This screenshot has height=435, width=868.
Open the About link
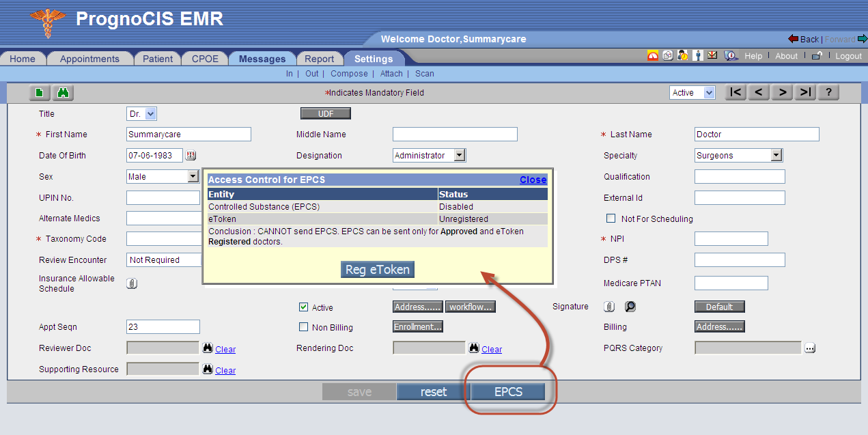[787, 56]
